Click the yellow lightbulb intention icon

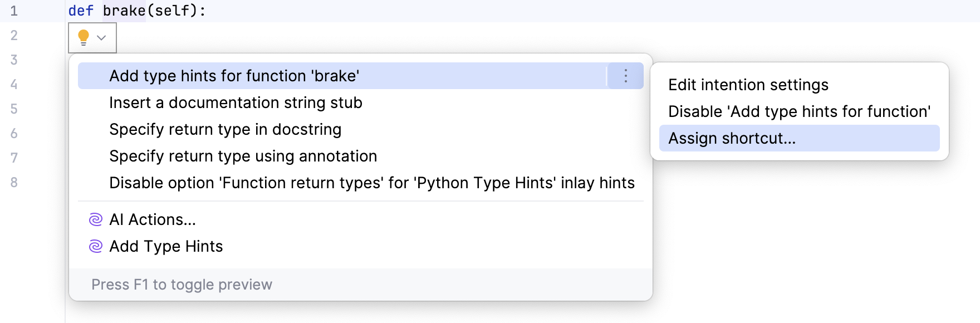pos(84,37)
